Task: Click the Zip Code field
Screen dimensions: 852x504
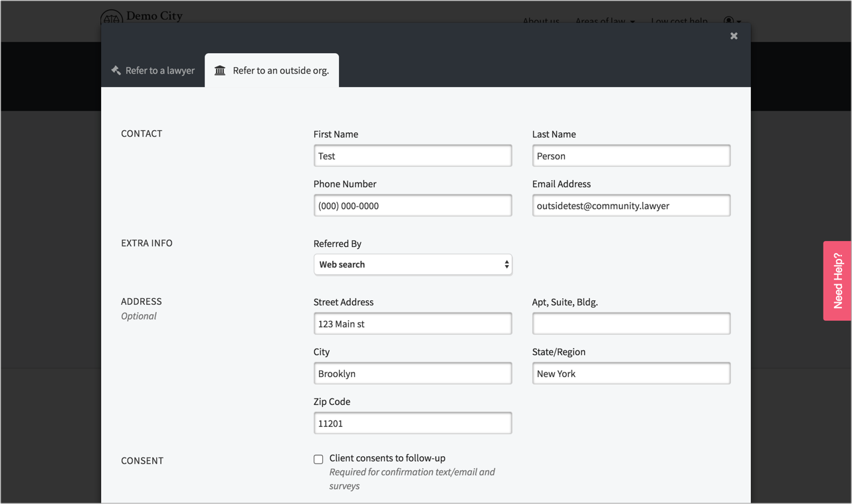Action: [x=413, y=424]
